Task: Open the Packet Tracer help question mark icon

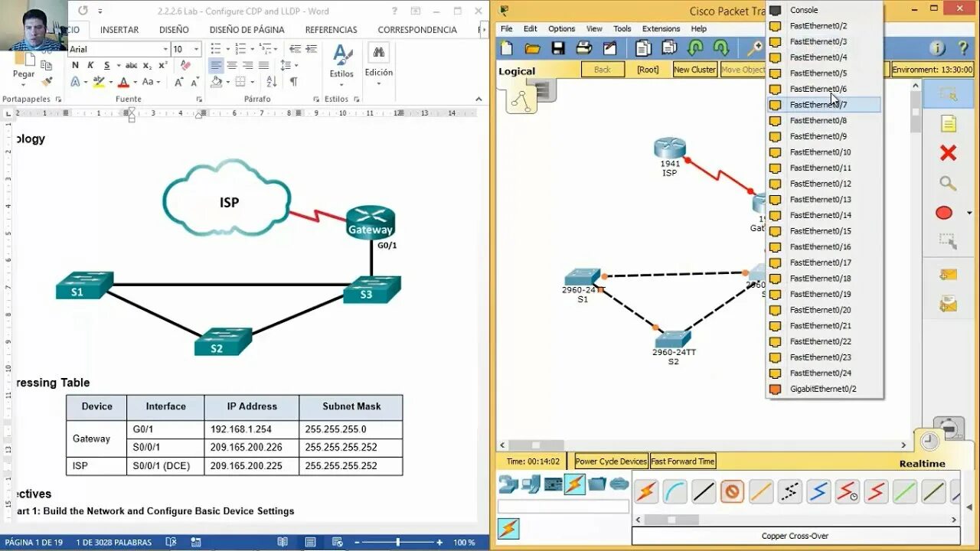Action: (963, 49)
